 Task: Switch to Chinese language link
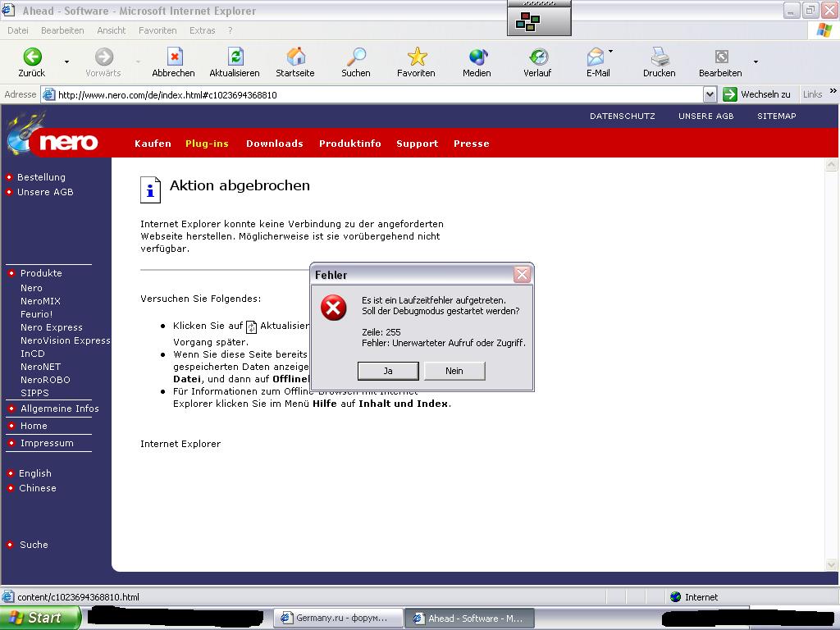coord(38,488)
